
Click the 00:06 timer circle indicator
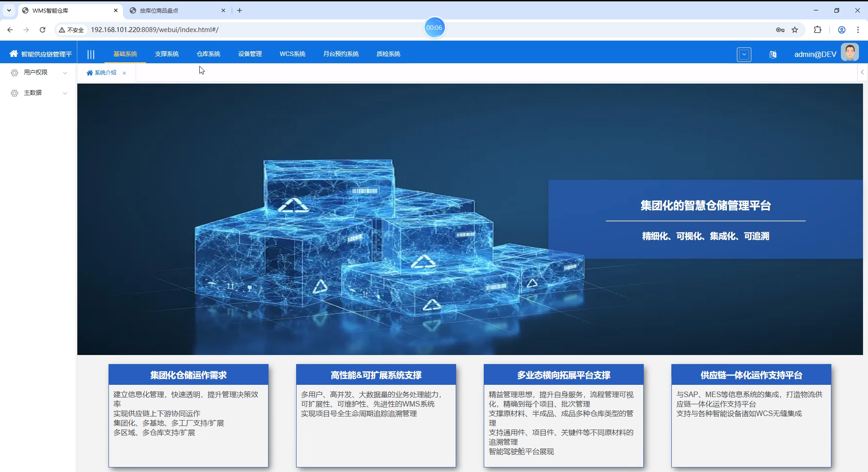tap(434, 28)
